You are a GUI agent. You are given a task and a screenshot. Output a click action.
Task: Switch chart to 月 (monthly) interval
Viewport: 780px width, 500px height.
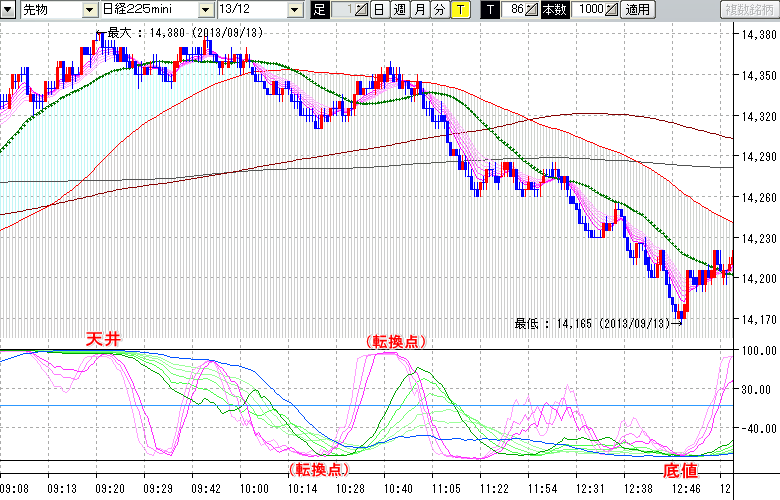[x=419, y=10]
